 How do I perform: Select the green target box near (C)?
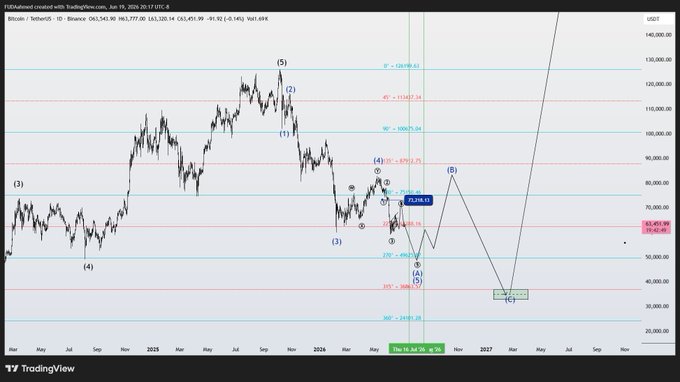(x=510, y=294)
